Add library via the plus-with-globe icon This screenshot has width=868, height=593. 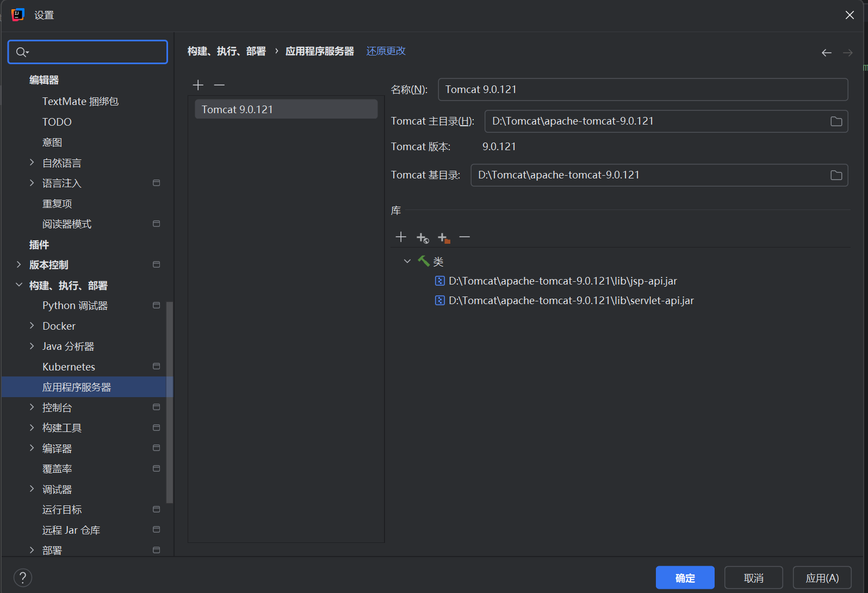pyautogui.click(x=423, y=238)
